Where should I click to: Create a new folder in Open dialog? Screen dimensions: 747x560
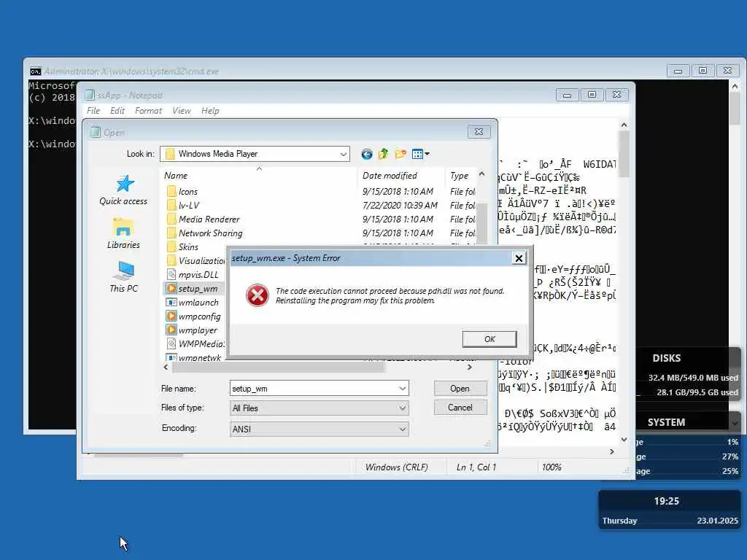pos(400,154)
